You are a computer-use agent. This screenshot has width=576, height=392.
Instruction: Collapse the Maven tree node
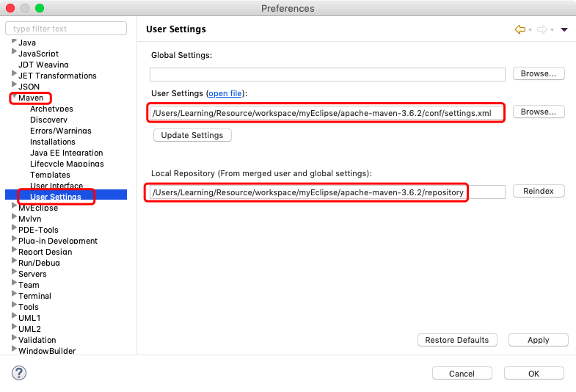(14, 98)
